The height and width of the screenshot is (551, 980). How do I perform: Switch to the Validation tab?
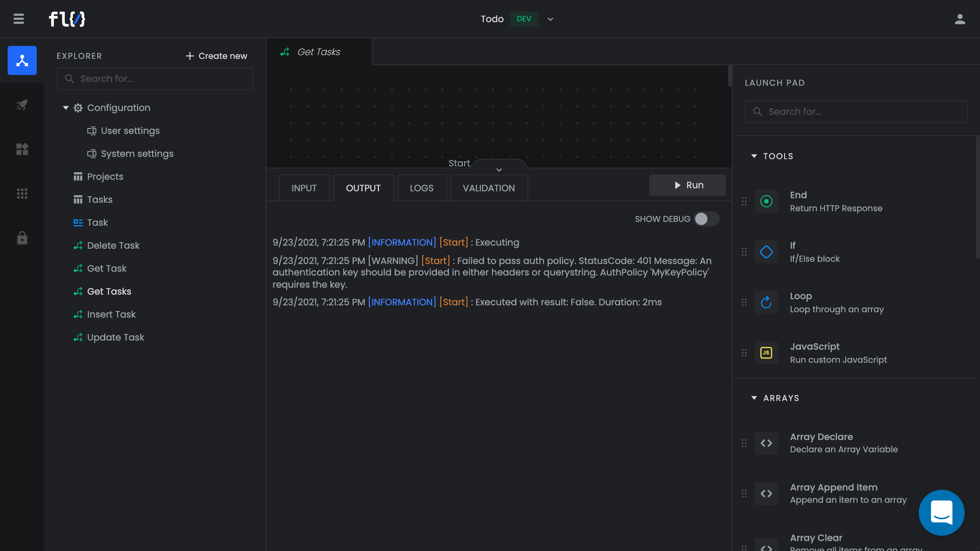489,188
